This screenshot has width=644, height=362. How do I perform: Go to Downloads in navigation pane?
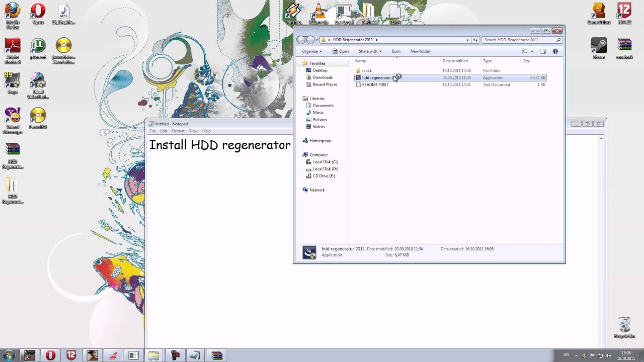[x=323, y=77]
